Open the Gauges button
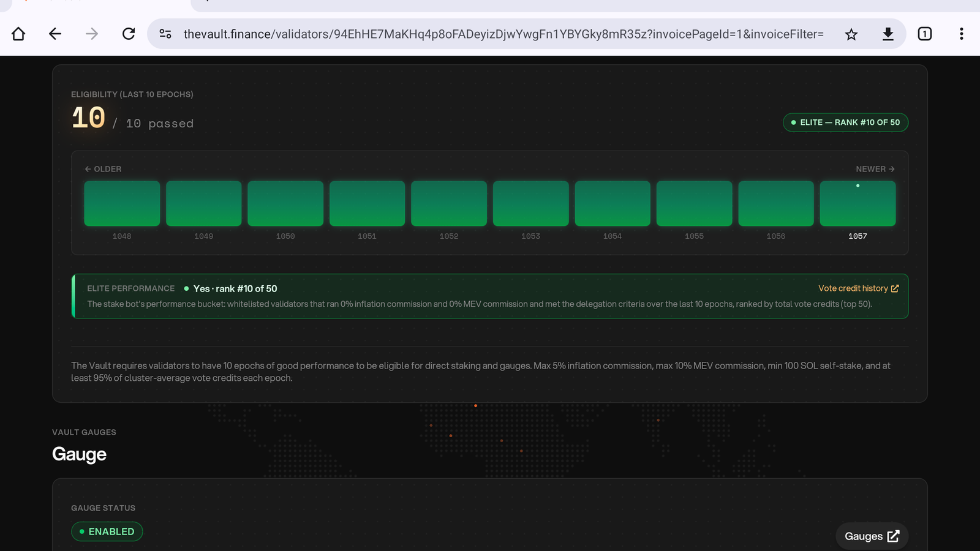Screen dimensions: 980x551 [x=872, y=536]
